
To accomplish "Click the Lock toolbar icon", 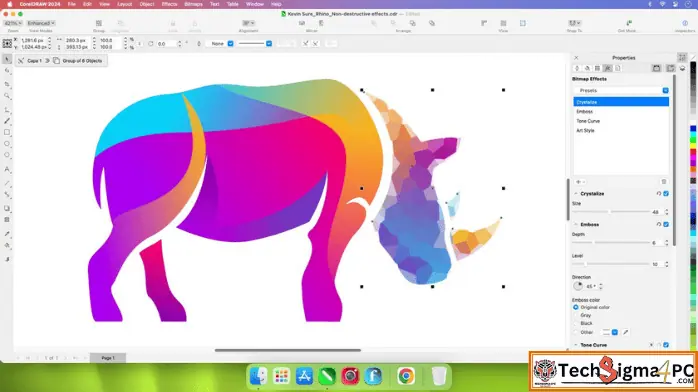I will [x=173, y=23].
